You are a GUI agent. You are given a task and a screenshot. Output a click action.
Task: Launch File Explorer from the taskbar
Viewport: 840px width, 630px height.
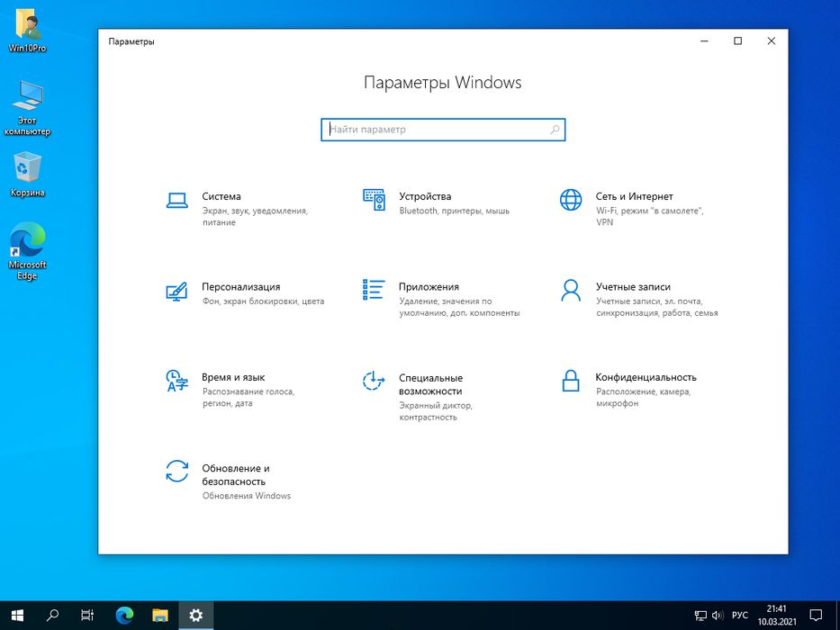pos(160,616)
